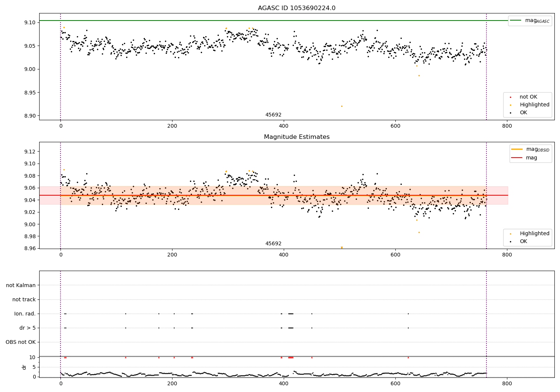Click y-tick '8.96' in Magnitude Estimates plot
The height and width of the screenshot is (392, 560).
[29, 248]
